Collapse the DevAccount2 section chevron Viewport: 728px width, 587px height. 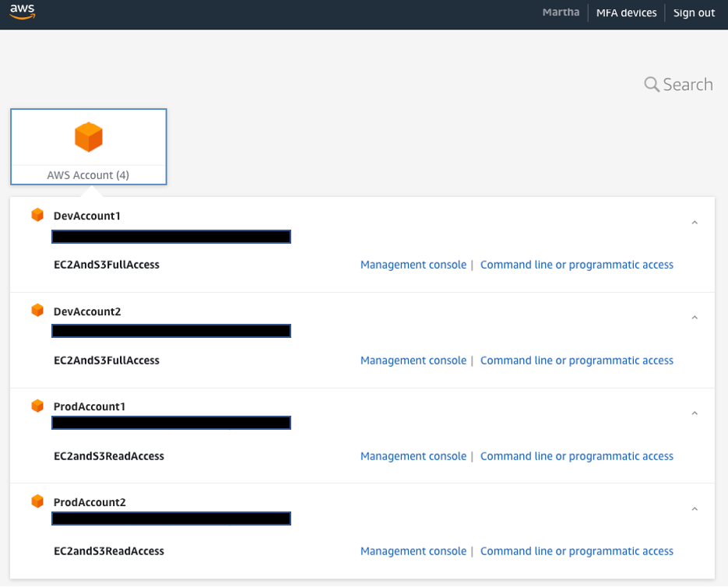[695, 318]
